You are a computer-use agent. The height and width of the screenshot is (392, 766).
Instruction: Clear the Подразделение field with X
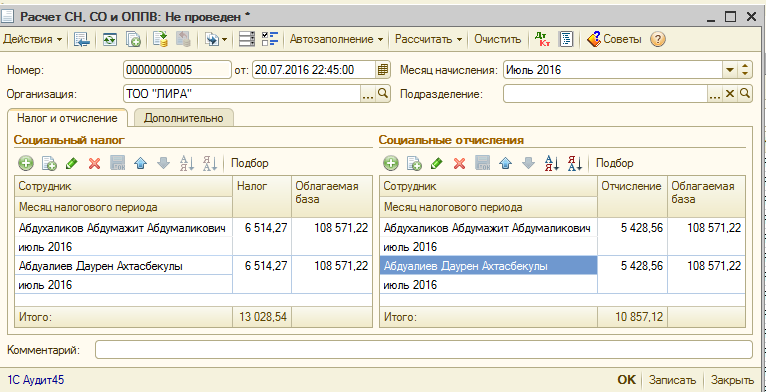tap(730, 93)
